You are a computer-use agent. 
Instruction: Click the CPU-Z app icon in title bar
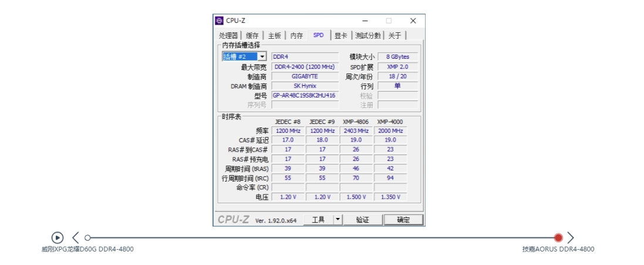[220, 21]
